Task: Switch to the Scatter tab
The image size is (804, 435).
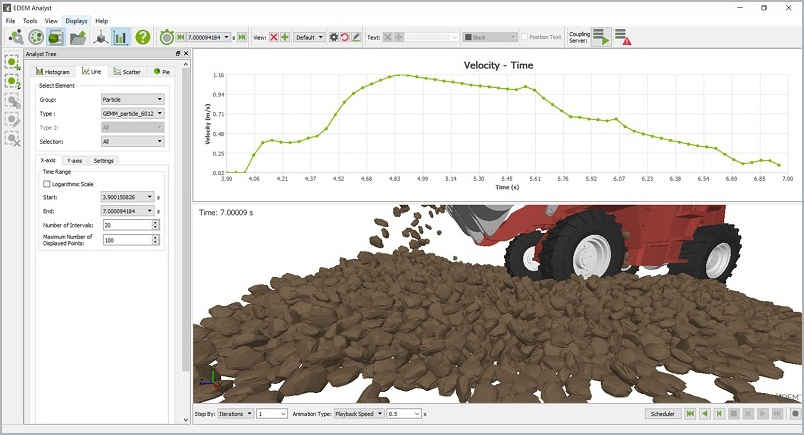Action: point(127,72)
